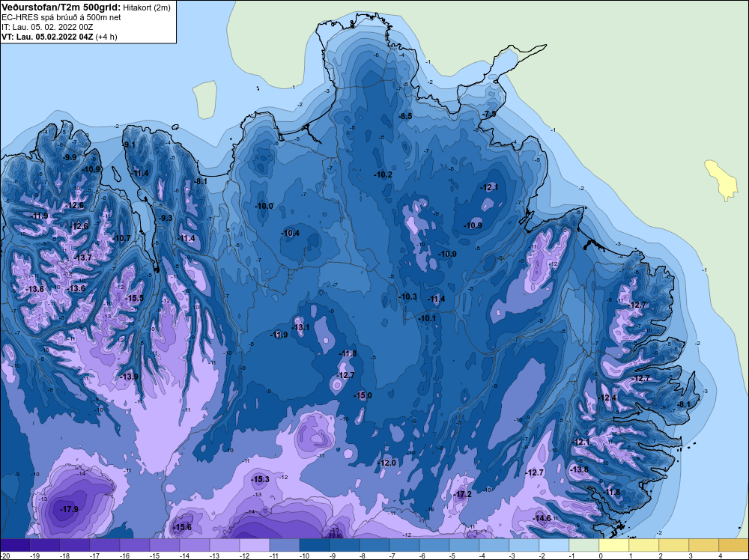Click the -13 legend color swatch

tap(225, 545)
